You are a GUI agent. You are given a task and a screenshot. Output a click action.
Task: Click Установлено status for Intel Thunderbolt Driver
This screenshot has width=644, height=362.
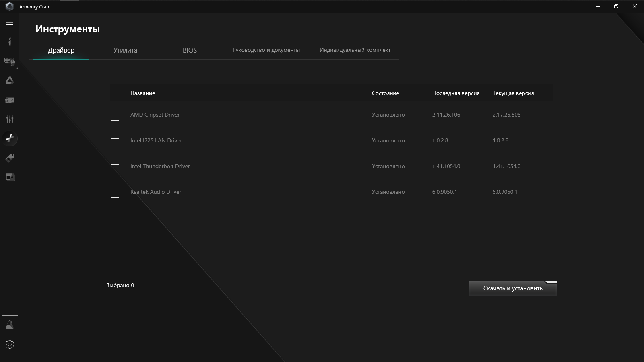(388, 166)
